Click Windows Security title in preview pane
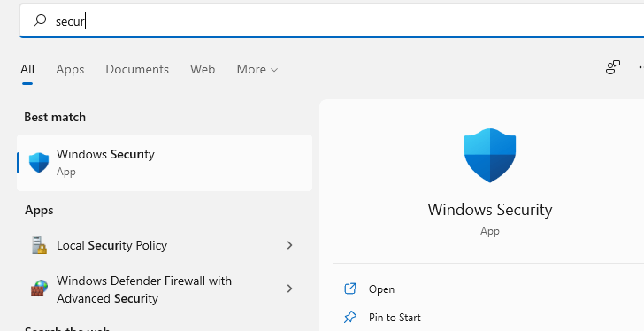This screenshot has height=331, width=644. click(x=490, y=210)
